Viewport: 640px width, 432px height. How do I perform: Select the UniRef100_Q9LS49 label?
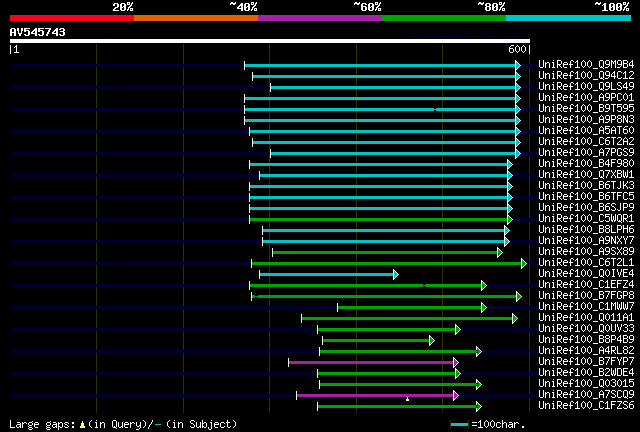586,86
